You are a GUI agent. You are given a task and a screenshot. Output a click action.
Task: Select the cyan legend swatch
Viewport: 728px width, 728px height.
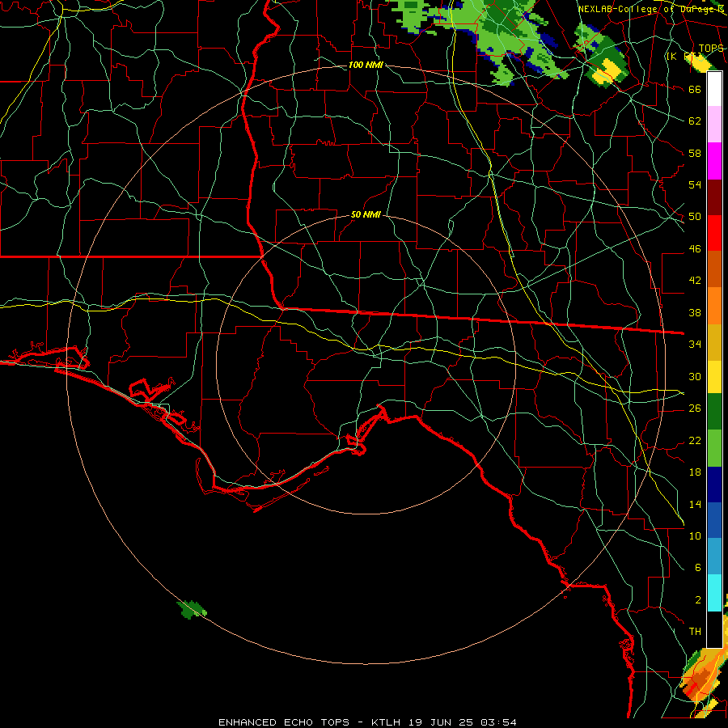pos(714,593)
